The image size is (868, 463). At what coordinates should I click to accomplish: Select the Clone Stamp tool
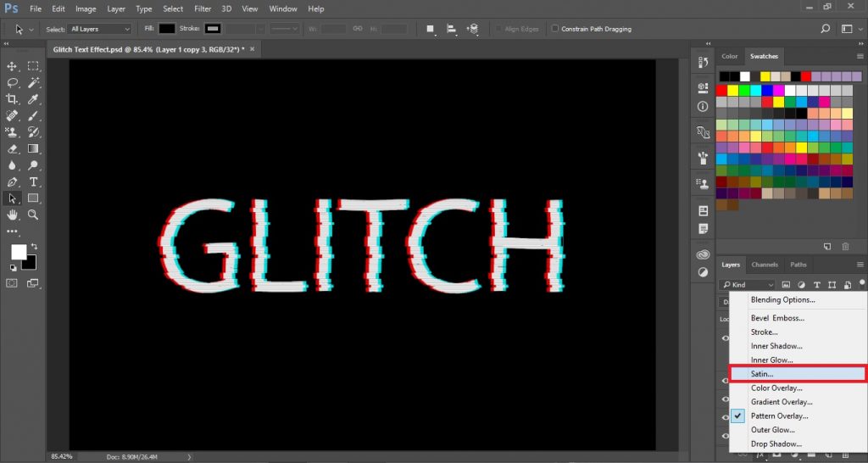pos(12,131)
